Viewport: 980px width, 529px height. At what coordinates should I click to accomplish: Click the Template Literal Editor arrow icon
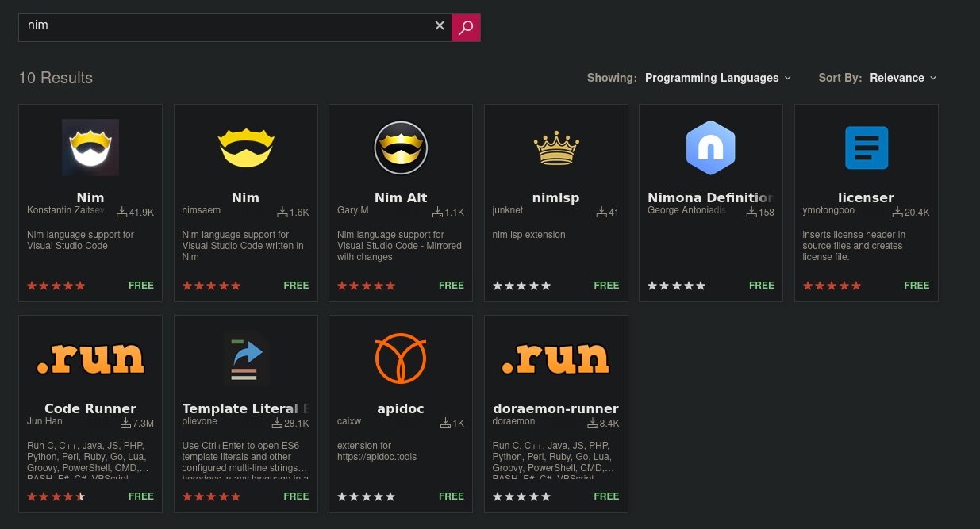pos(245,358)
